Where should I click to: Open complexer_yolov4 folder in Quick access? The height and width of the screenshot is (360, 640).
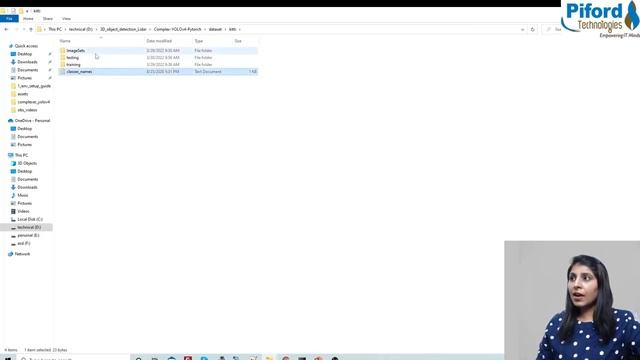tap(33, 102)
